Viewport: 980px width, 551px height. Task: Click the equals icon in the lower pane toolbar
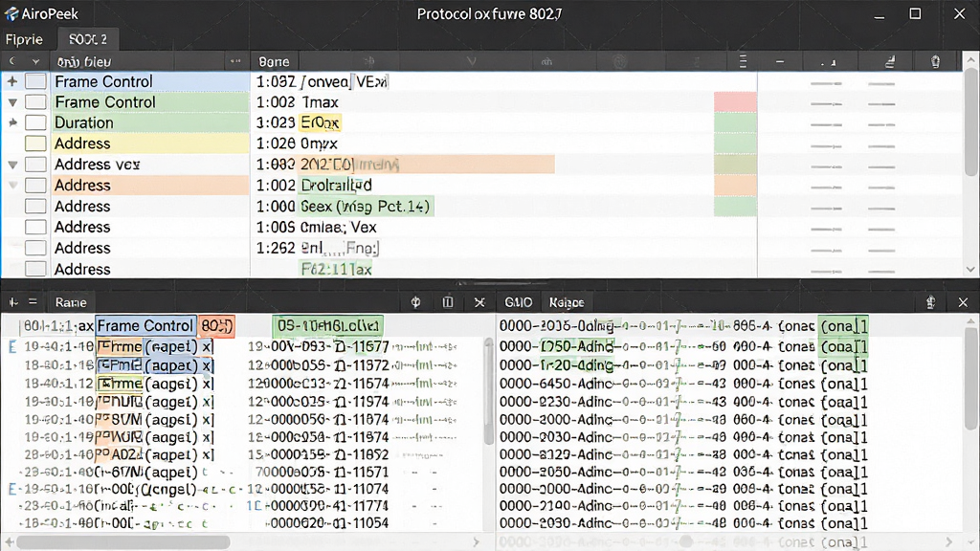coord(33,302)
